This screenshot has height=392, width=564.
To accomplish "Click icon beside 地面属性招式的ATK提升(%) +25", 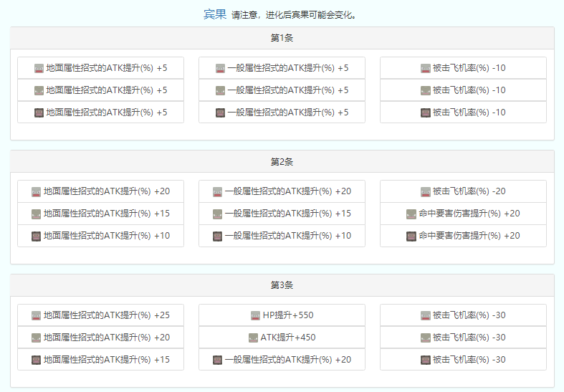I will tap(37, 315).
